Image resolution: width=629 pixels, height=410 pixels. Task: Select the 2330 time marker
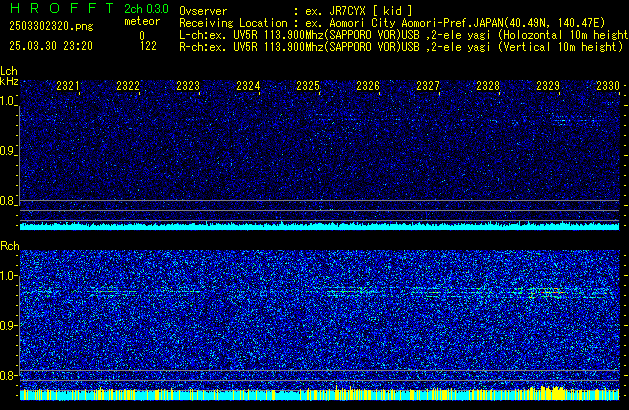pos(608,86)
